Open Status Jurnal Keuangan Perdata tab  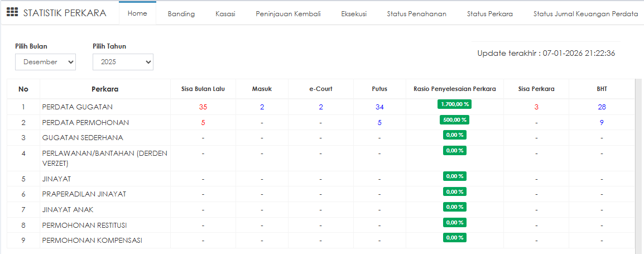[x=585, y=14]
